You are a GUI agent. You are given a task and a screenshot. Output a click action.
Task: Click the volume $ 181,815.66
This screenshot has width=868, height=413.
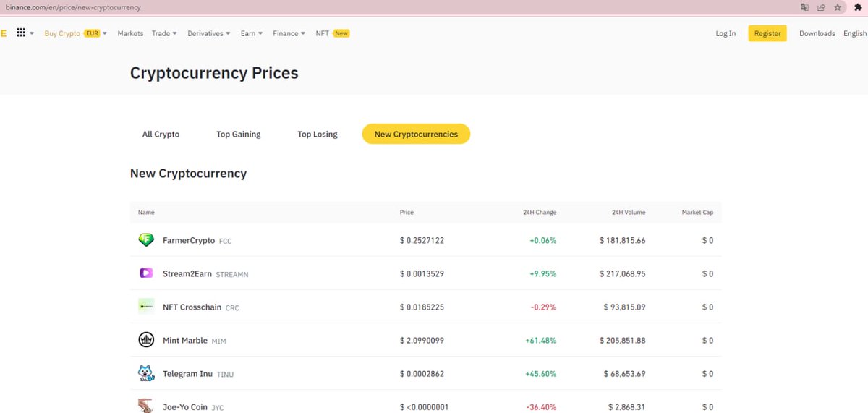[x=623, y=240]
